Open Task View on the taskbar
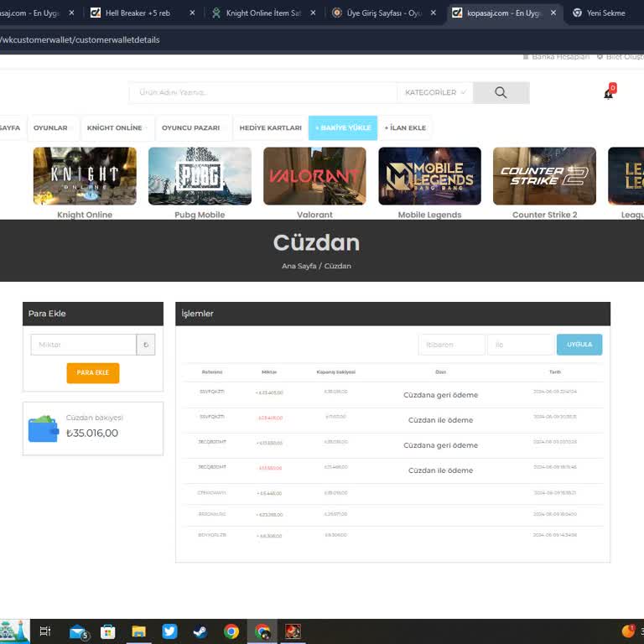 [44, 631]
